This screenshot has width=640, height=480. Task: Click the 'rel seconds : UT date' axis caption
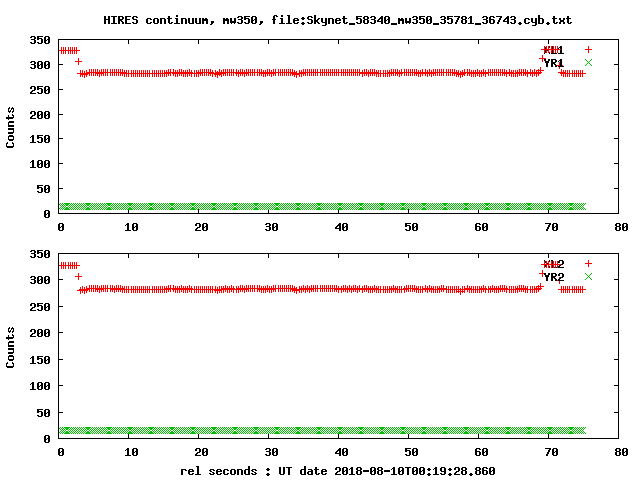click(337, 471)
